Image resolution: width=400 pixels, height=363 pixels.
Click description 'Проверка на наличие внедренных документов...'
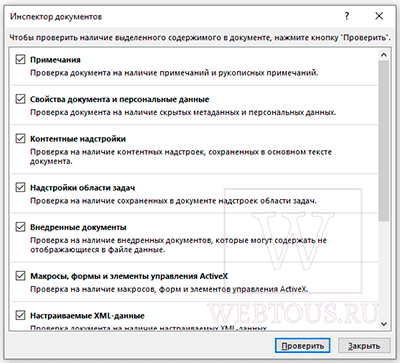coord(178,245)
